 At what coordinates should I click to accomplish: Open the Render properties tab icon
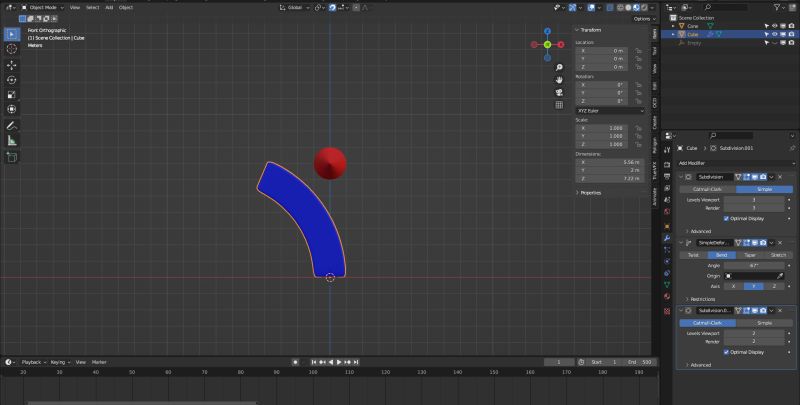(x=667, y=165)
